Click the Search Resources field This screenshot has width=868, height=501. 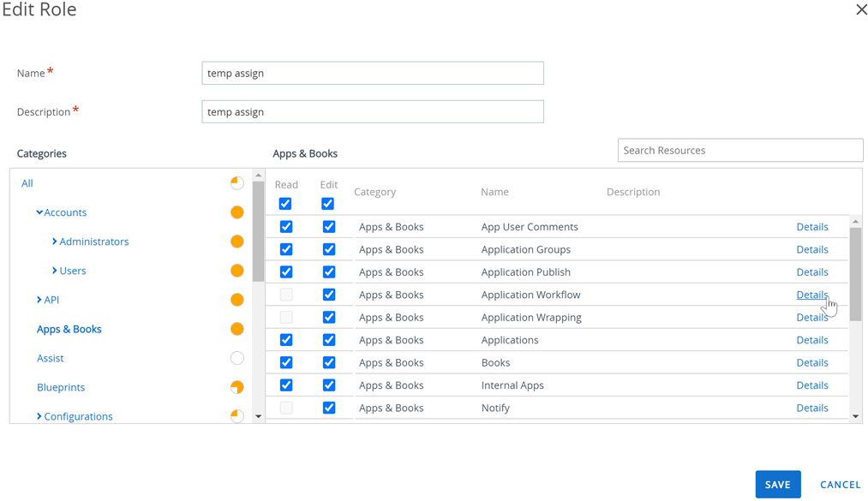coord(740,151)
